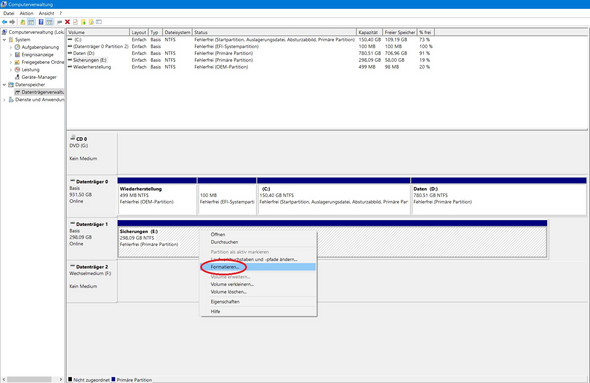Collapse the System tree node

tap(5, 40)
